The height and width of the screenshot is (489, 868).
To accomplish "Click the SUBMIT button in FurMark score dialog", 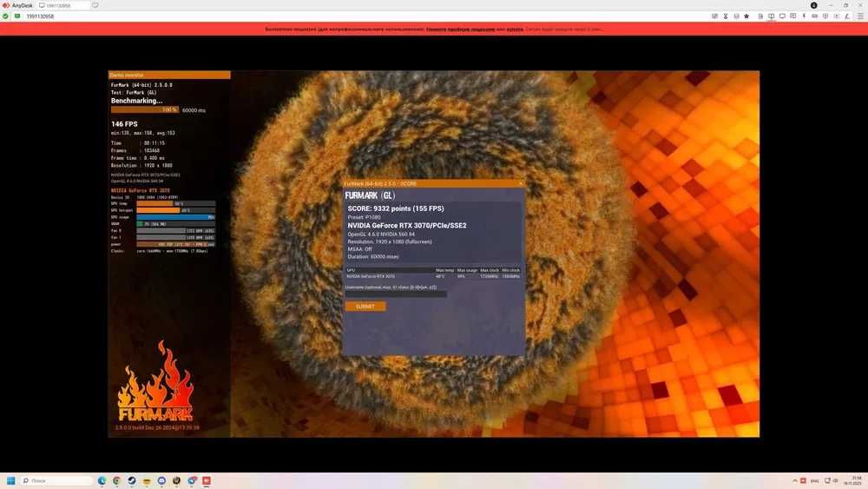I will [365, 307].
